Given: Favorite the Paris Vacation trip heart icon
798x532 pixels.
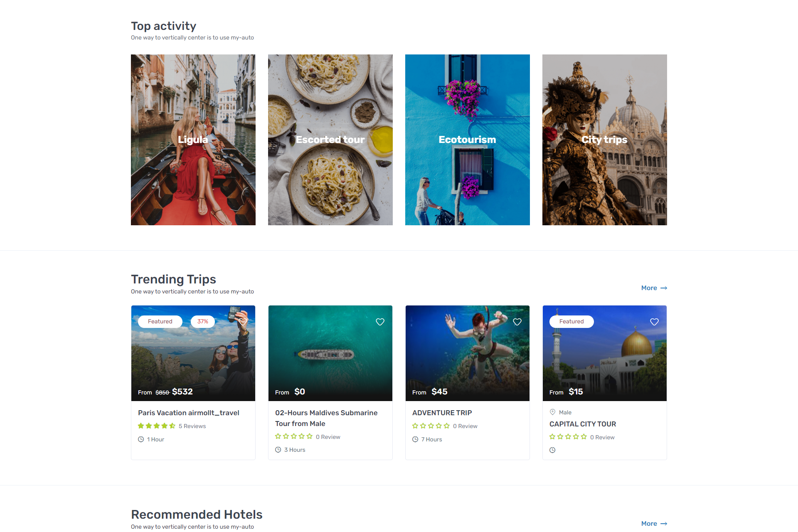Looking at the screenshot, I should [243, 322].
